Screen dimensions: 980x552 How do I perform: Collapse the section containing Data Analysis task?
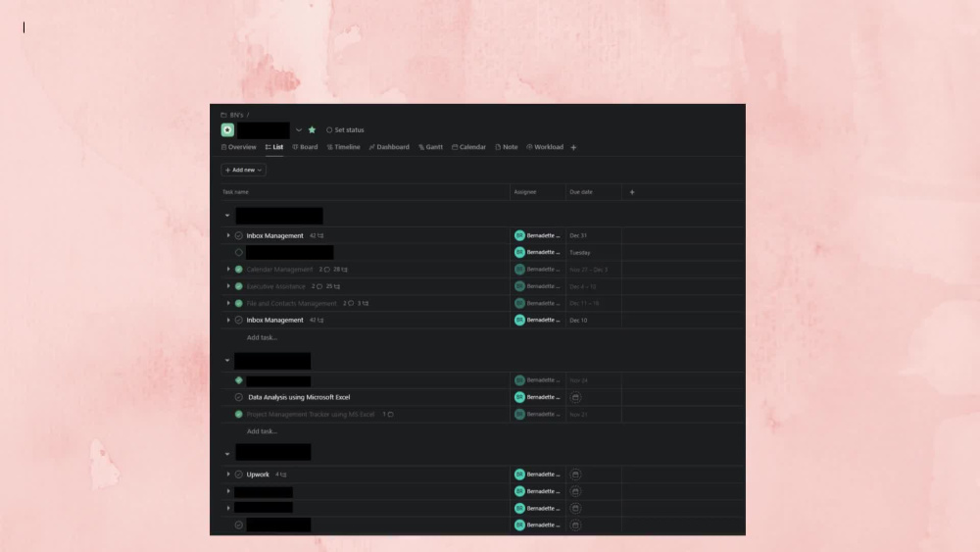click(227, 361)
